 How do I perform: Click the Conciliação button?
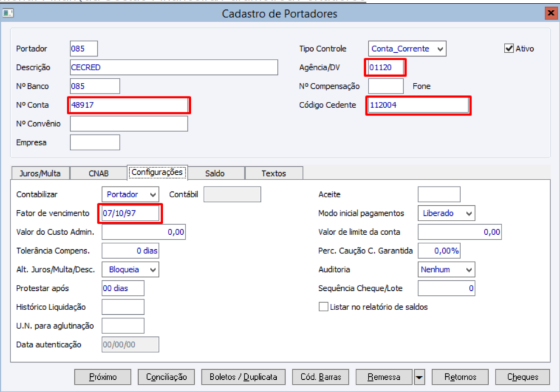(166, 377)
